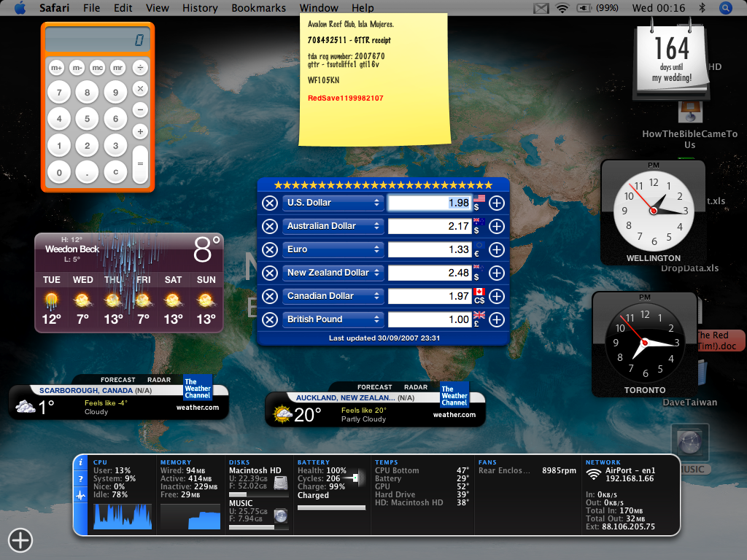Remove the New Zealand Dollar row

(x=270, y=273)
